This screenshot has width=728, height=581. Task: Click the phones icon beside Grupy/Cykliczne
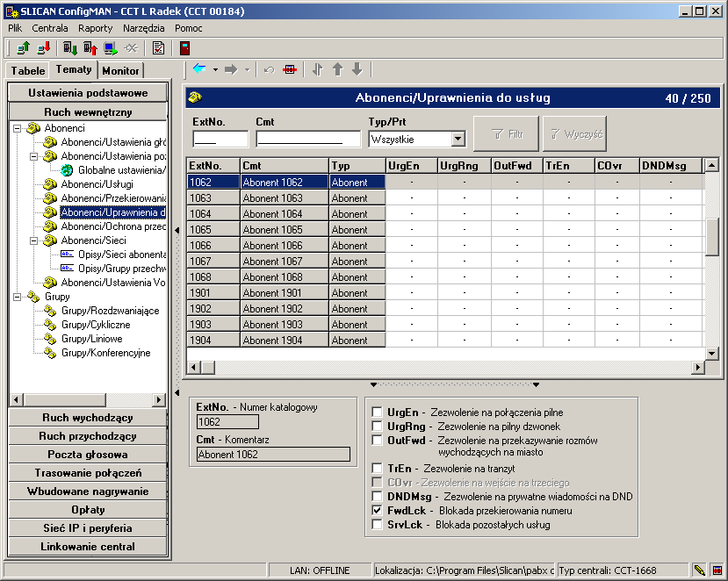tap(50, 325)
